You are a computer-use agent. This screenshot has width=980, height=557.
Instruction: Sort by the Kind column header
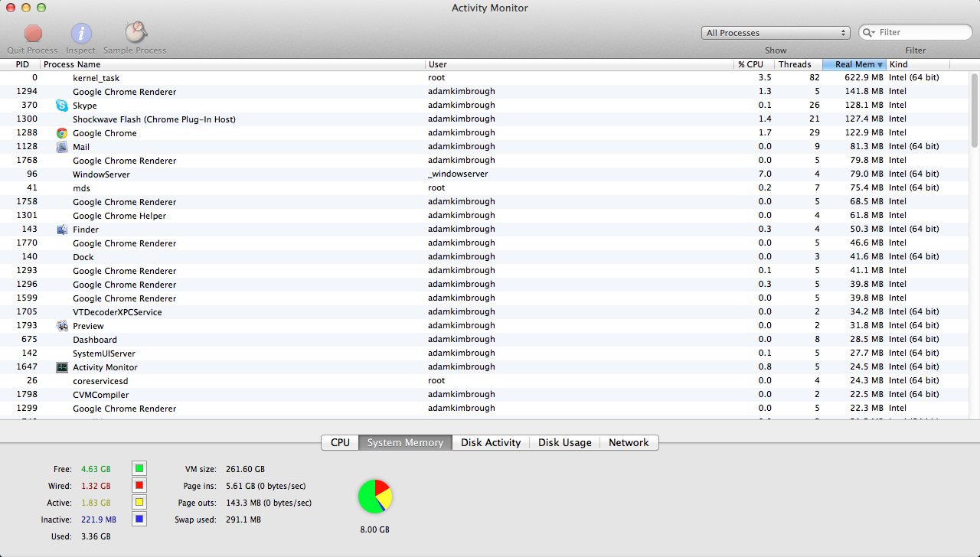[918, 64]
